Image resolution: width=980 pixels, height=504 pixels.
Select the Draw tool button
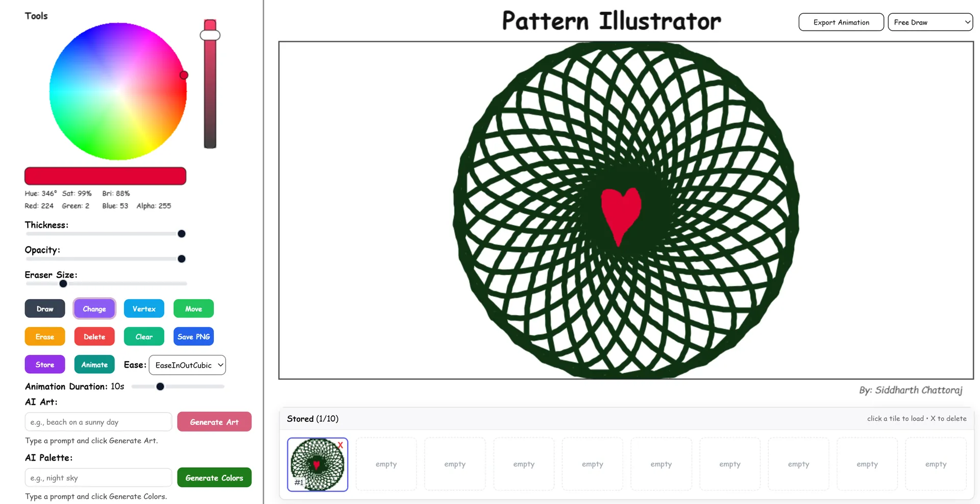pos(45,309)
